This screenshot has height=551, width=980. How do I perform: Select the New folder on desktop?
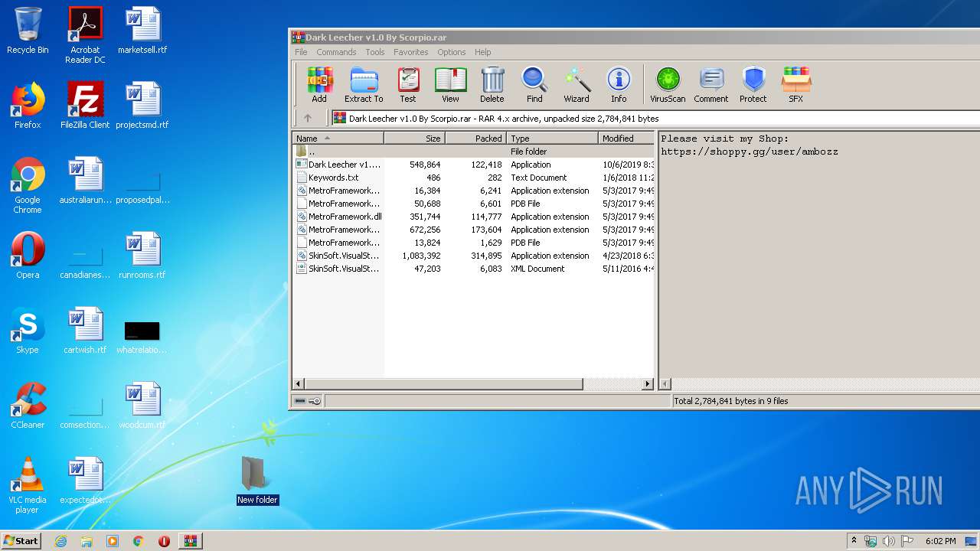pyautogui.click(x=257, y=480)
